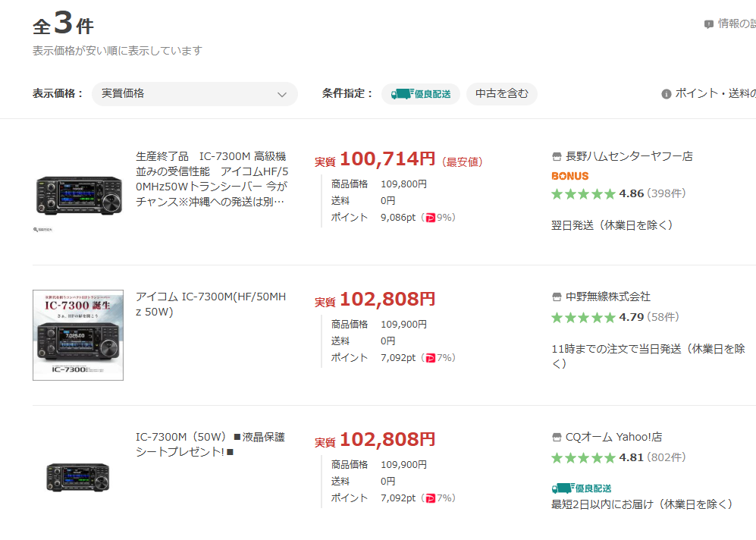Click the store icon for 長野ハムセンターヤフー店
Screen dimensions: 756x540
557,157
